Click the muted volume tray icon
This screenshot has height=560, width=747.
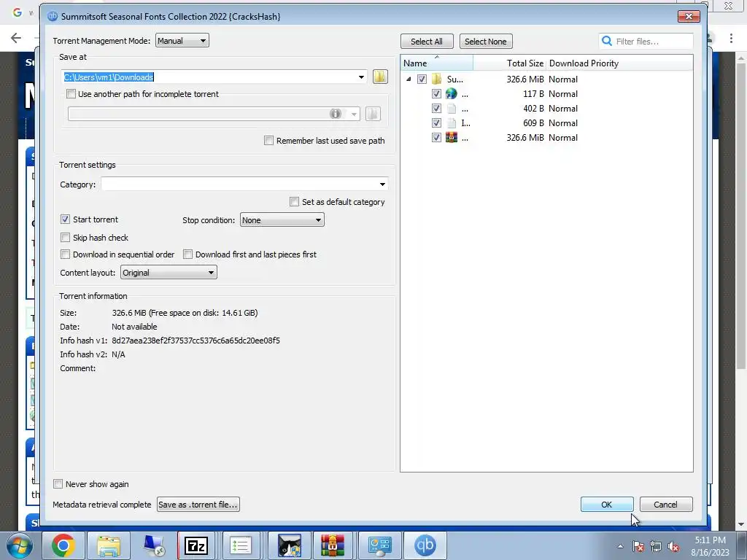[673, 546]
